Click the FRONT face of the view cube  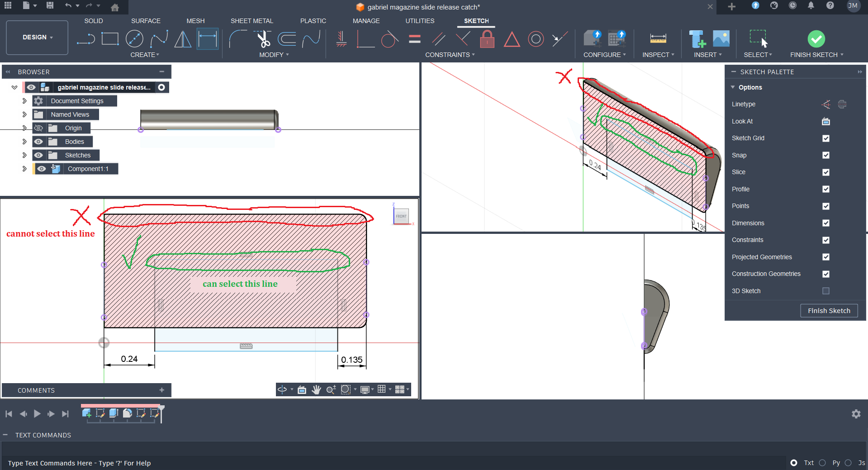(x=401, y=216)
